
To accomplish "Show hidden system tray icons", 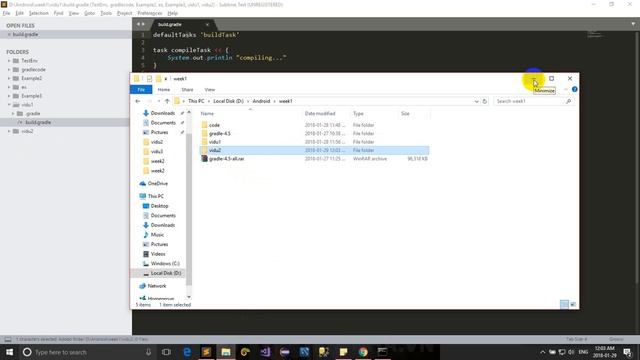I will click(x=542, y=352).
